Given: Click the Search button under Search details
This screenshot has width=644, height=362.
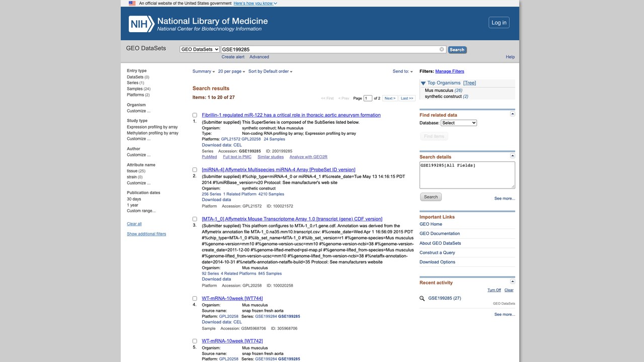Looking at the screenshot, I should [431, 197].
